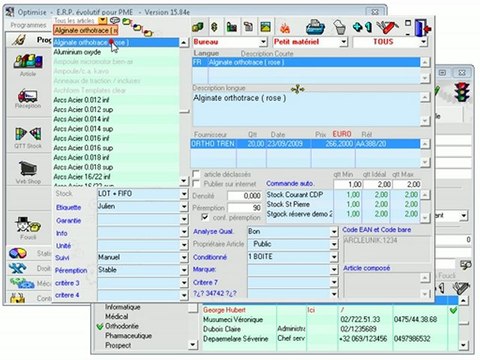Click the orange flame toolbar icon
This screenshot has height=360, width=480.
coord(285,28)
